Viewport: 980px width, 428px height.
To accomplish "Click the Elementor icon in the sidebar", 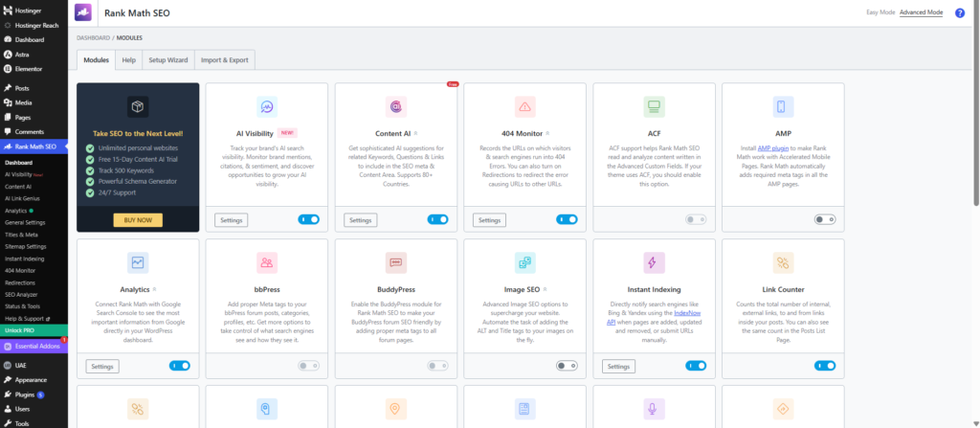I will point(8,69).
